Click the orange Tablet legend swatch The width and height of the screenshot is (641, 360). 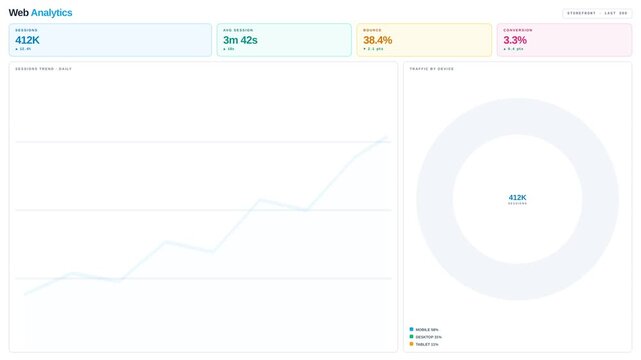[x=411, y=344]
